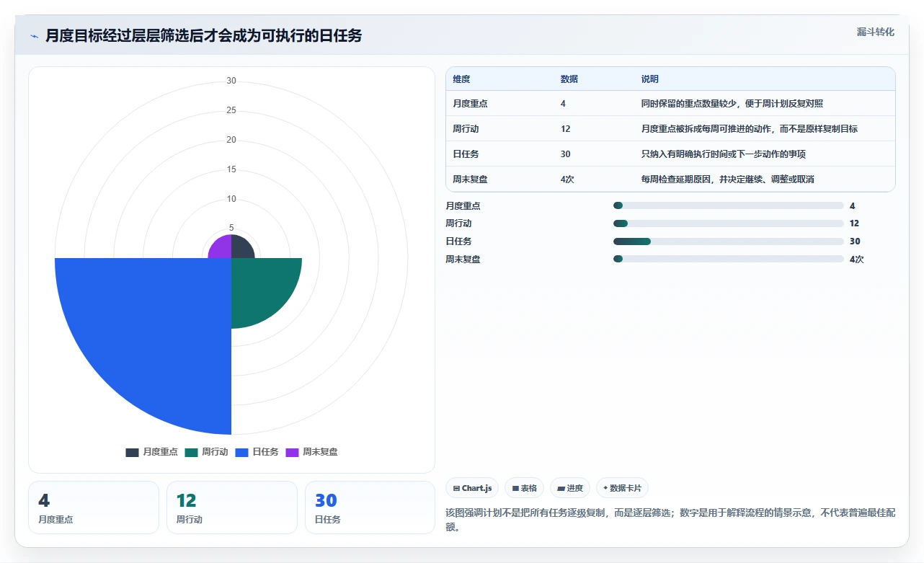
Task: Click the 月度重点 data card showing 4
Action: point(94,507)
